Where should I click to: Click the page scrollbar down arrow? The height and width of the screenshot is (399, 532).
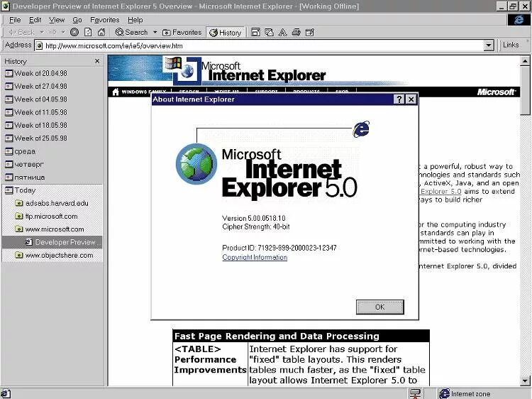(525, 381)
